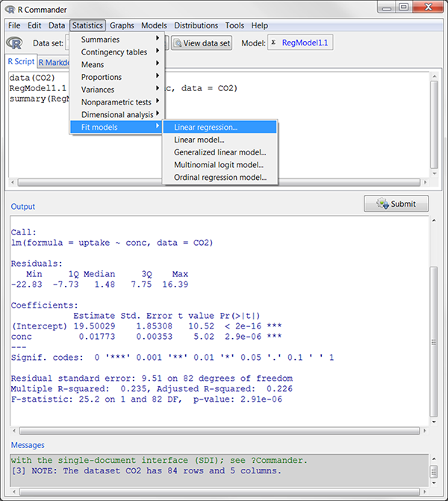The image size is (448, 501).
Task: Click the Output pane vertical scrollbar thumb
Action: (x=434, y=341)
